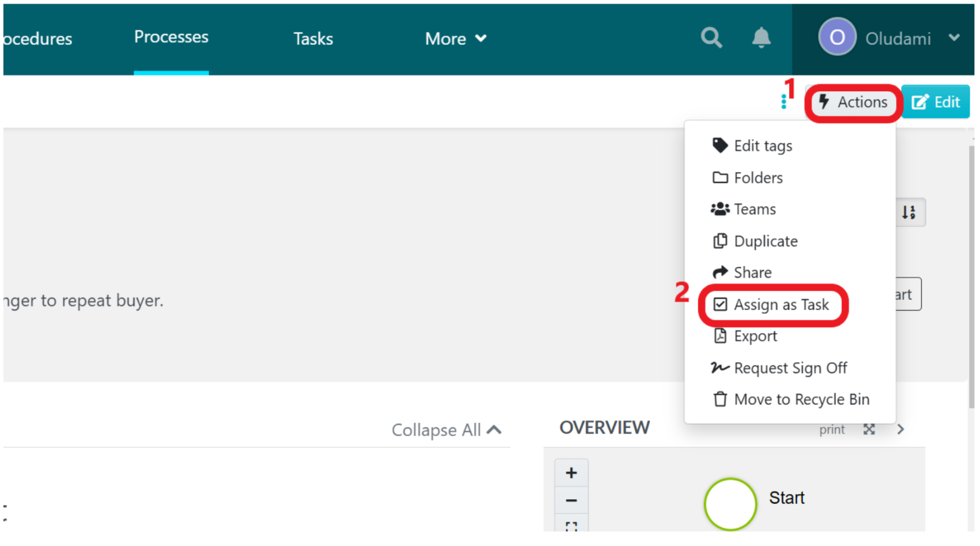Click the fit-to-view icon below zoom out
The height and width of the screenshot is (546, 980).
point(571,525)
